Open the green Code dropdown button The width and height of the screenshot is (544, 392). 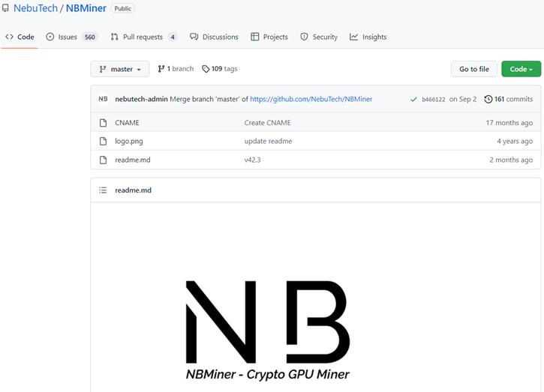point(521,69)
